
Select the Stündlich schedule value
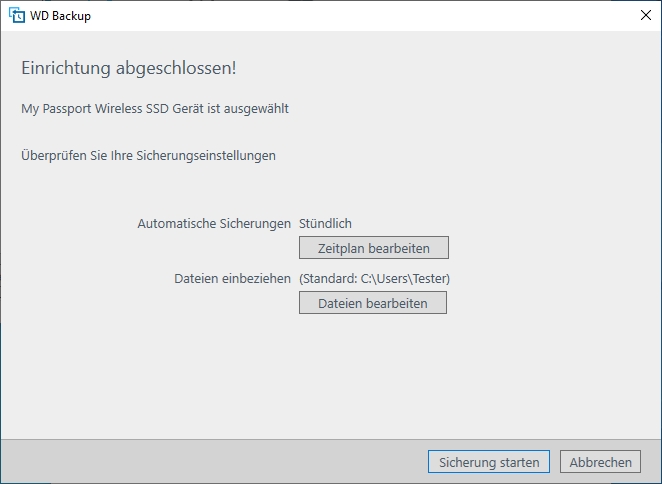(x=325, y=223)
